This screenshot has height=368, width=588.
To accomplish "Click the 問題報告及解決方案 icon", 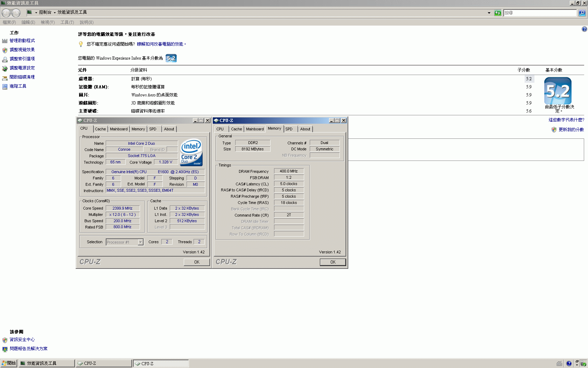I will coord(5,349).
